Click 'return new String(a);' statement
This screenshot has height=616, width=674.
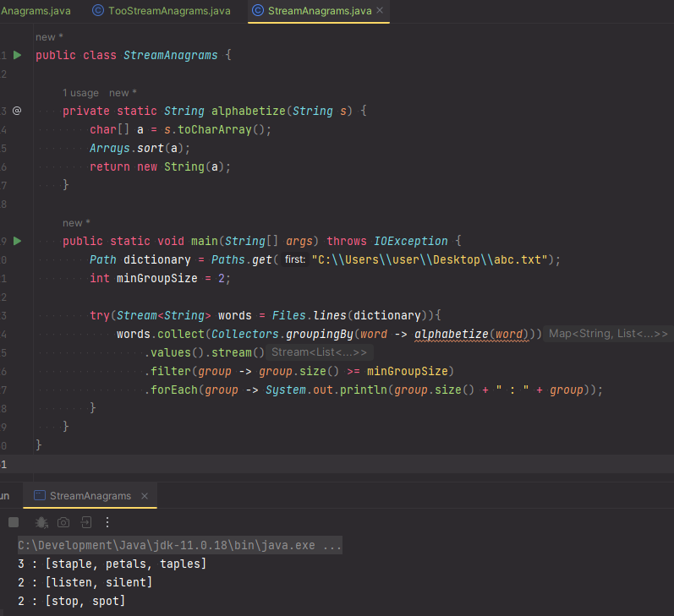tap(160, 166)
